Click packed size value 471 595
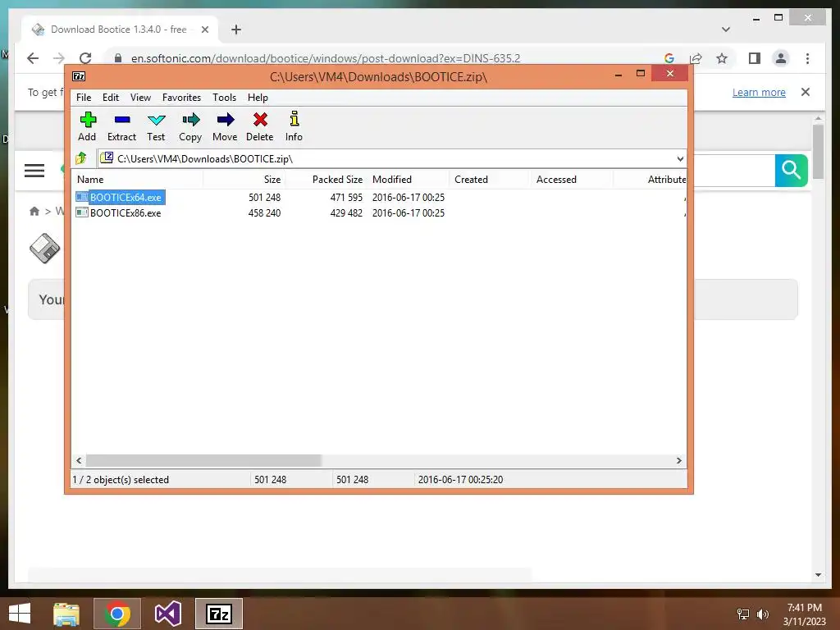Screen dimensions: 840x630 coord(346,197)
